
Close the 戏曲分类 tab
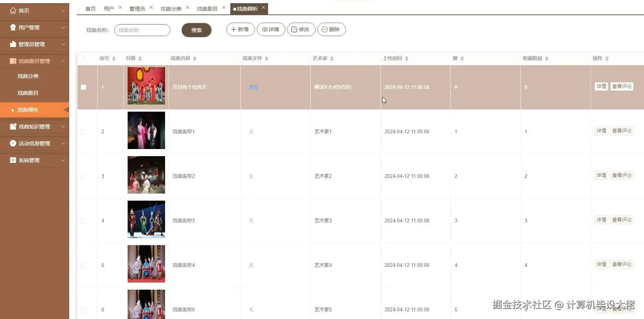[188, 8]
